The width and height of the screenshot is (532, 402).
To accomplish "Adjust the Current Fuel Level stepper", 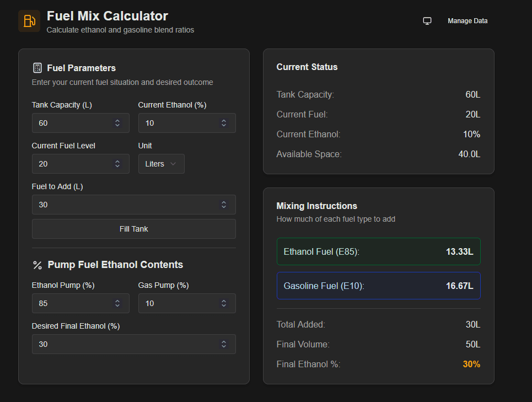I will coord(117,164).
